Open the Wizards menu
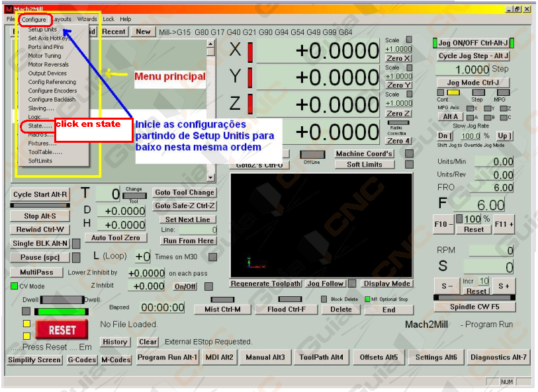 pyautogui.click(x=87, y=19)
